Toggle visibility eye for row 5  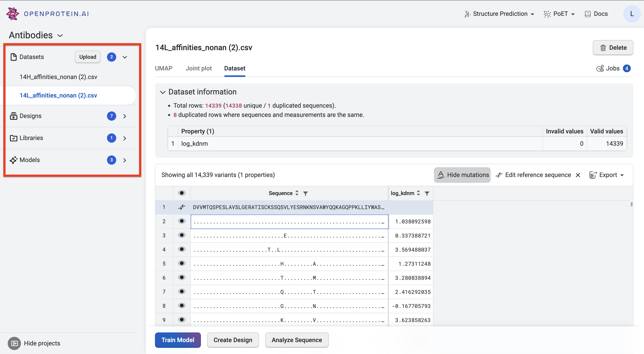coord(182,263)
